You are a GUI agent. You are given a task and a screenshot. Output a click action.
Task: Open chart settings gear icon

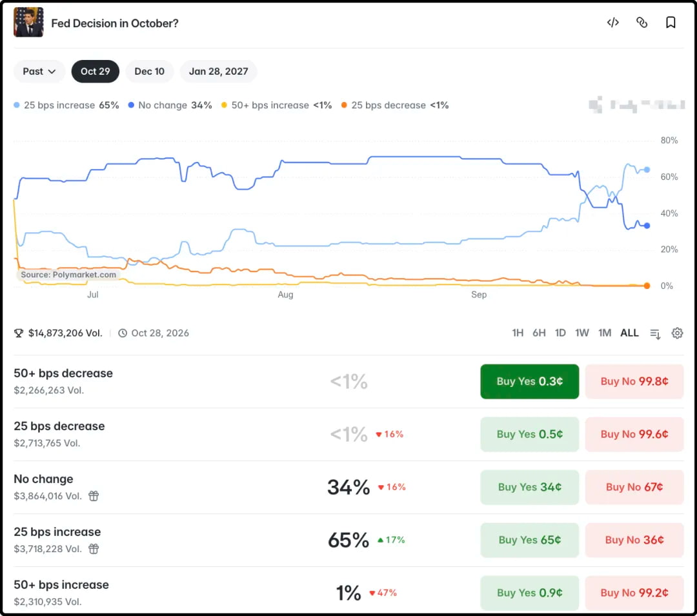677,333
